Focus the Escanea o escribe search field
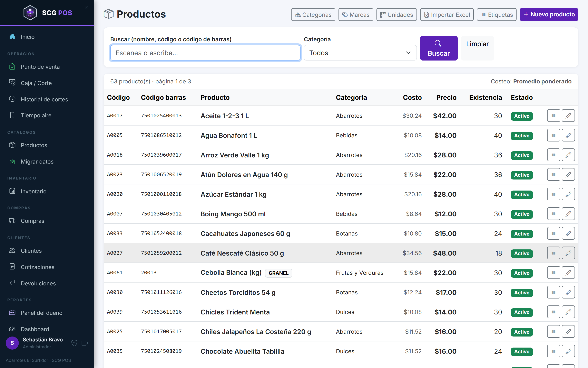 click(205, 53)
